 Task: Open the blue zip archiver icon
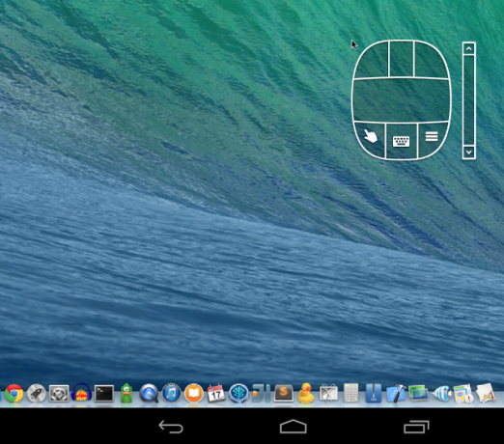[374, 393]
